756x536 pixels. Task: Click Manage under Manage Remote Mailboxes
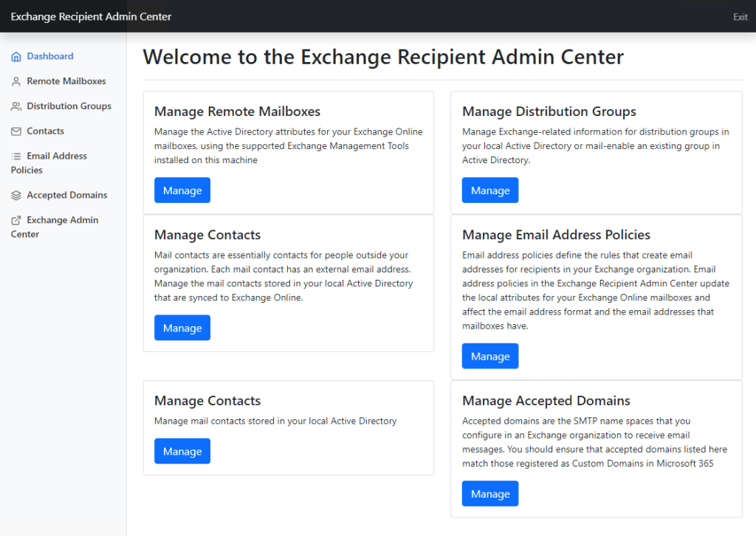[182, 190]
